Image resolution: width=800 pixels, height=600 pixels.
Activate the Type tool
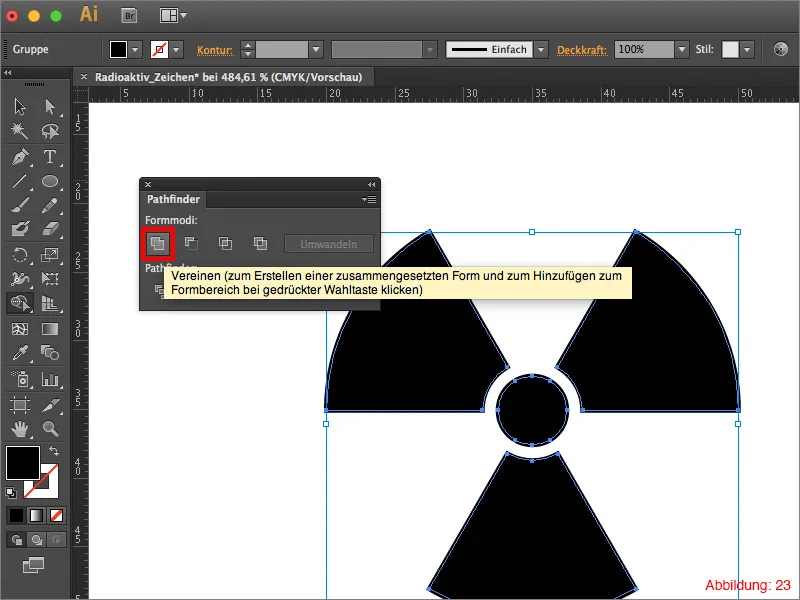coord(50,157)
